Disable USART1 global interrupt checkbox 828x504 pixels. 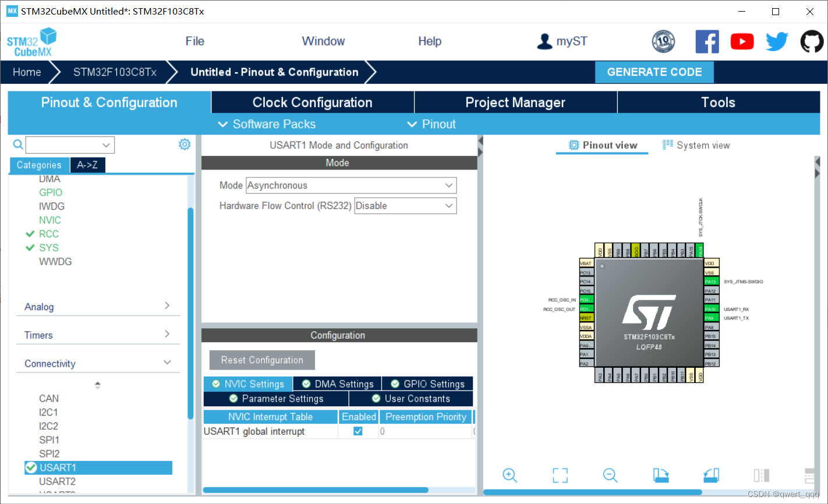(358, 431)
